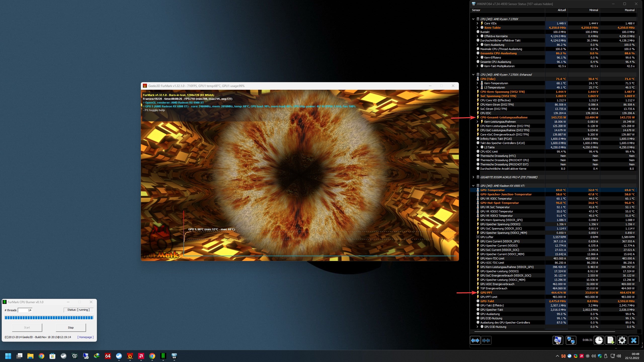Click the Maximal column header
644x362 pixels.
[629, 10]
